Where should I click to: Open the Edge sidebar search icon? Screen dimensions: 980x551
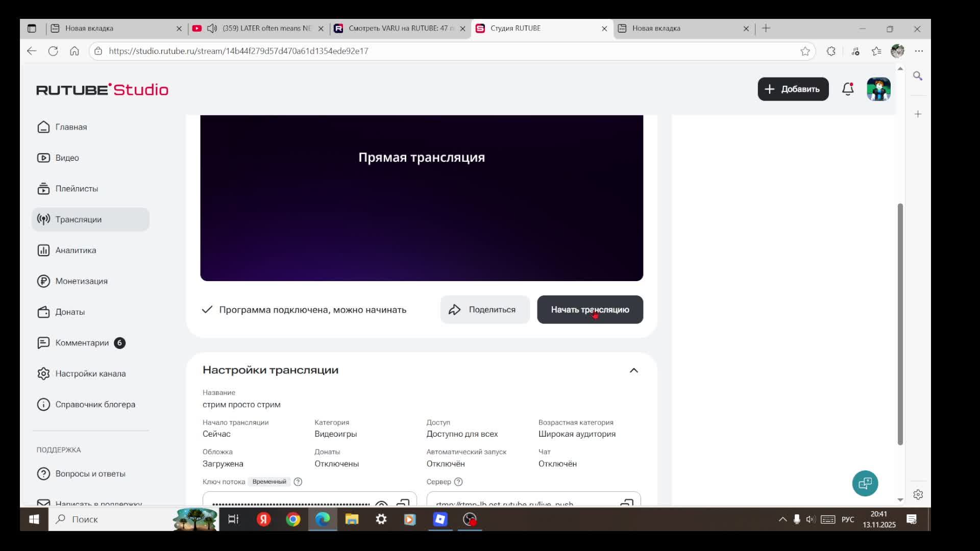(x=918, y=76)
